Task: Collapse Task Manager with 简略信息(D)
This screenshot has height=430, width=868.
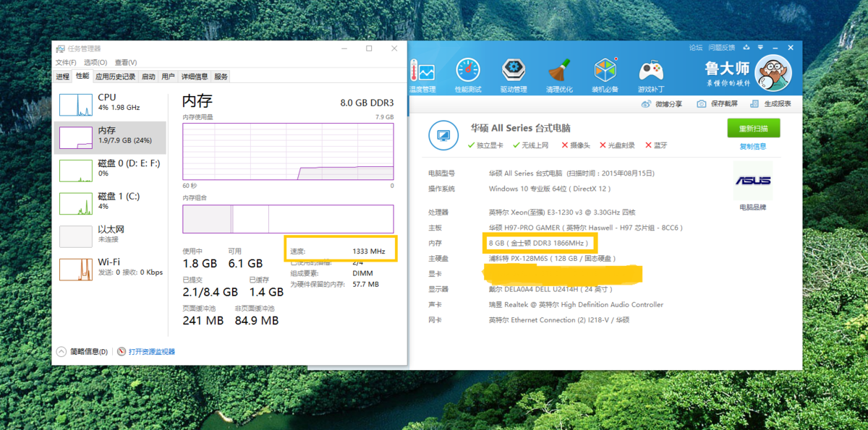Action: [x=82, y=352]
